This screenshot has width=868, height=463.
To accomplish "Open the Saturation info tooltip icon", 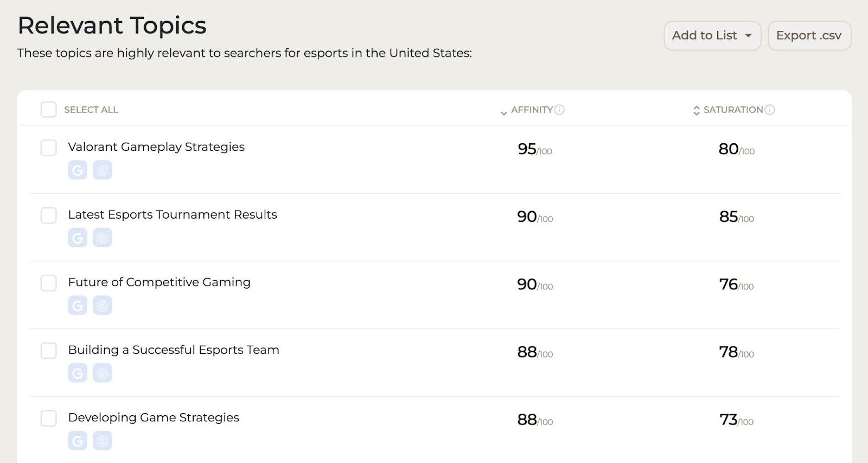I will click(x=770, y=110).
